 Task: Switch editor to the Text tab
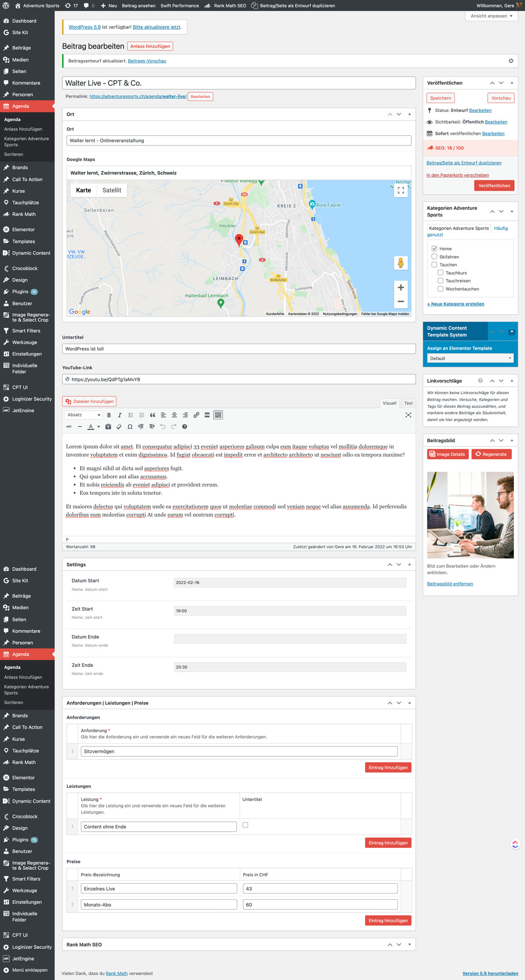point(408,403)
